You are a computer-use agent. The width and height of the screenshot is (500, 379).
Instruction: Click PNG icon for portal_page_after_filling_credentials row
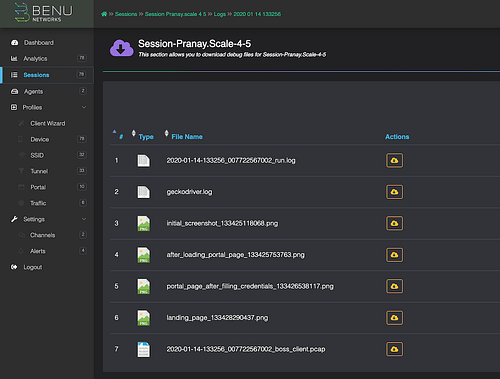144,286
